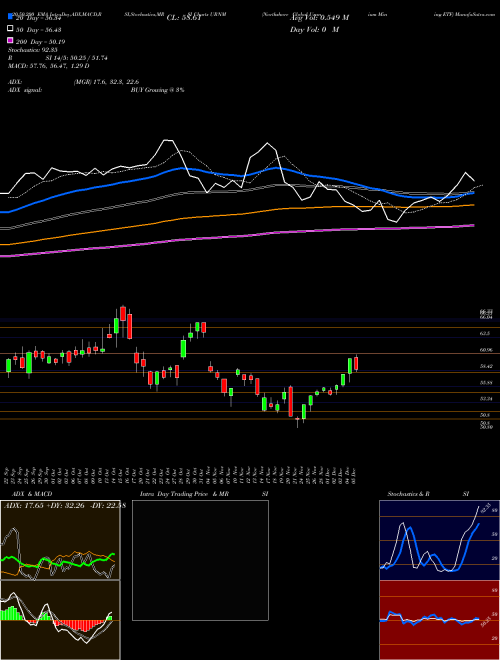Image resolution: width=500 pixels, height=660 pixels.
Task: Select the 'Intra Day Trading Price' panel title
Action: (174, 494)
